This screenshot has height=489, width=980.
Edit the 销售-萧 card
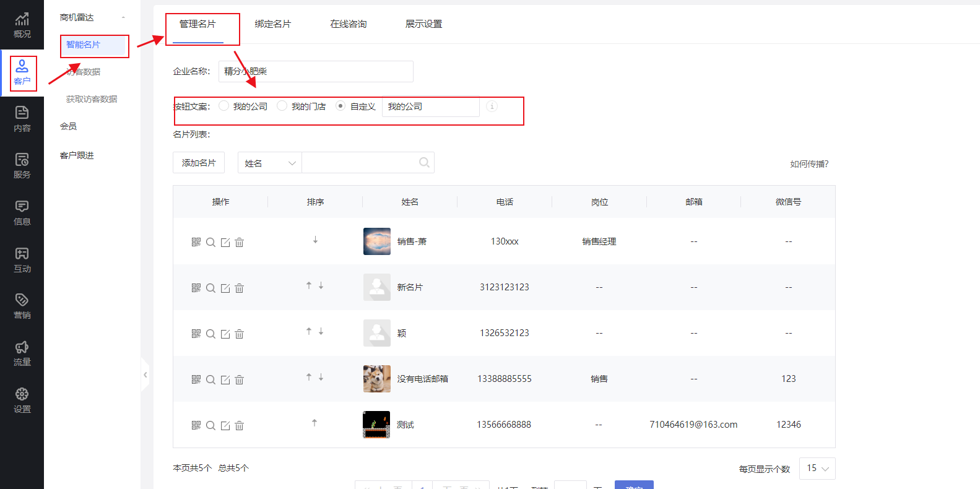tap(225, 242)
